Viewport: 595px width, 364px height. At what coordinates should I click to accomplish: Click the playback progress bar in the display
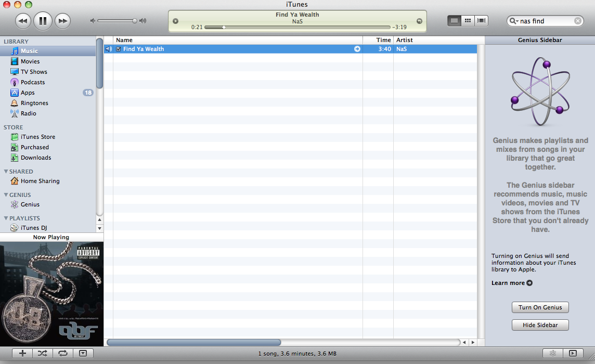tap(297, 28)
